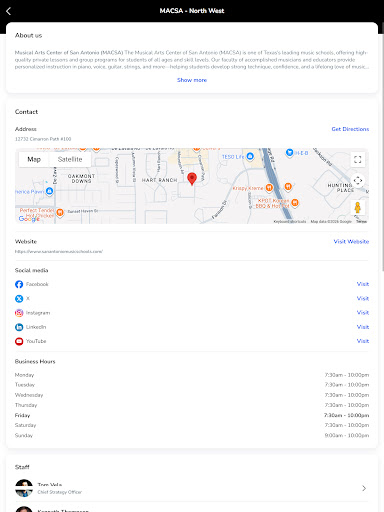
Task: Switch the map to Satellite view
Action: (70, 159)
